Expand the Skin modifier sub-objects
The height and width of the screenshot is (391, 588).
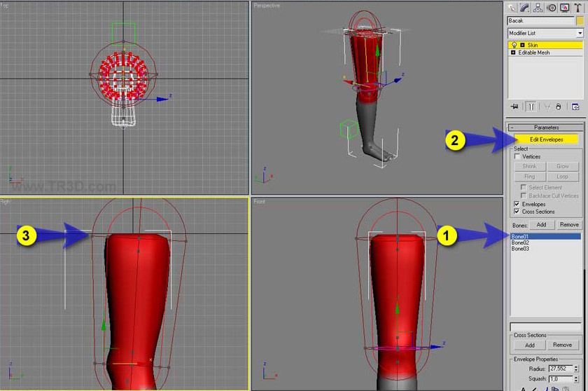(x=522, y=45)
